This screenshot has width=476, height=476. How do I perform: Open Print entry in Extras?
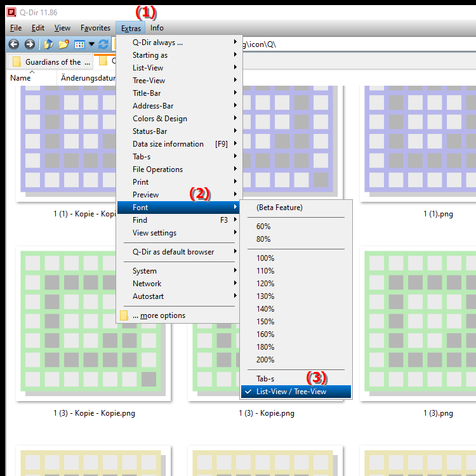pos(178,182)
